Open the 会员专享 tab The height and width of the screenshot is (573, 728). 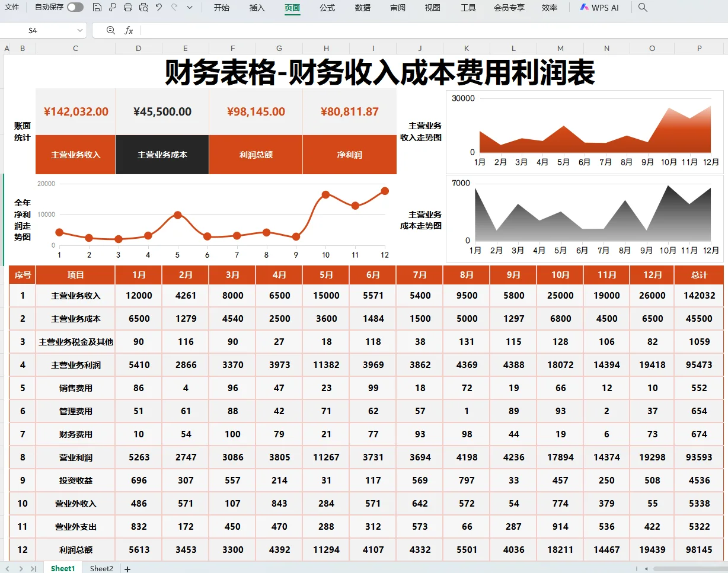coord(509,8)
